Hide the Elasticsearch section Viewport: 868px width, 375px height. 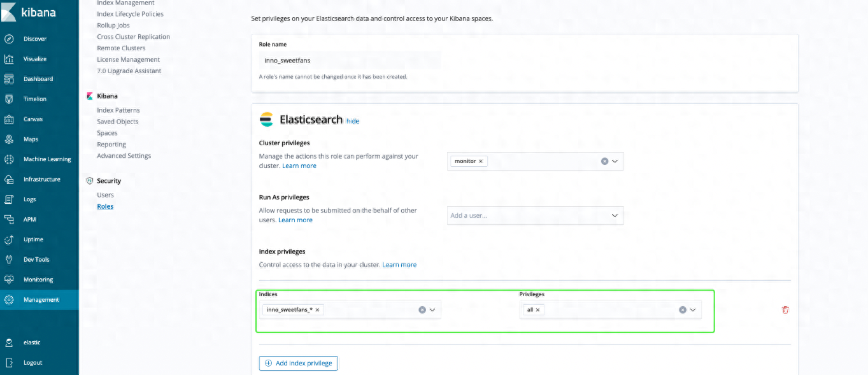[x=353, y=121]
